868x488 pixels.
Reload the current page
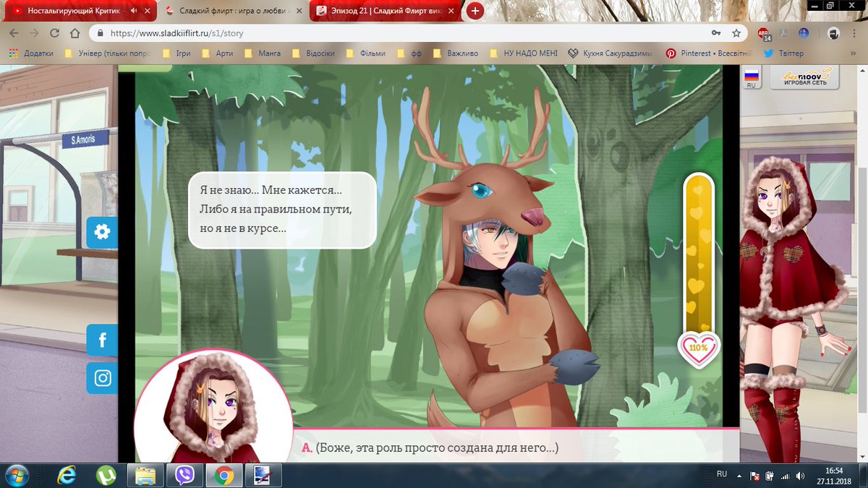coord(54,33)
